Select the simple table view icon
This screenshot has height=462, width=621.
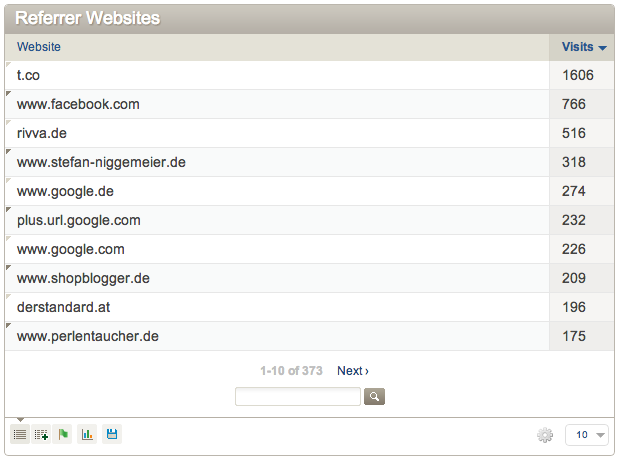coord(20,434)
